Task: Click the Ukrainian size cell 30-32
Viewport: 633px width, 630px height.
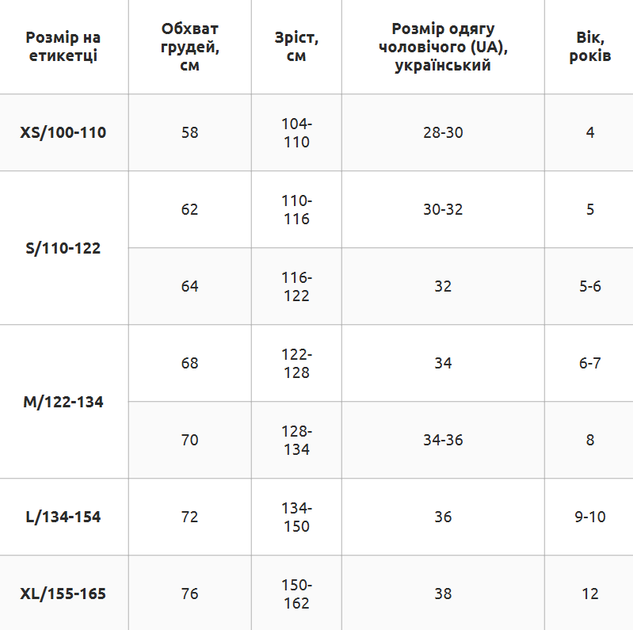Action: tap(443, 209)
